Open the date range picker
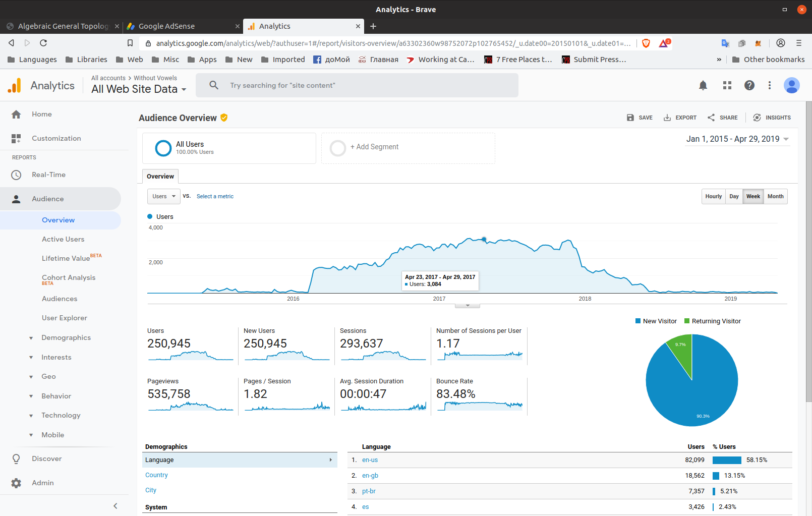Screen dimensions: 812x516 click(x=737, y=139)
